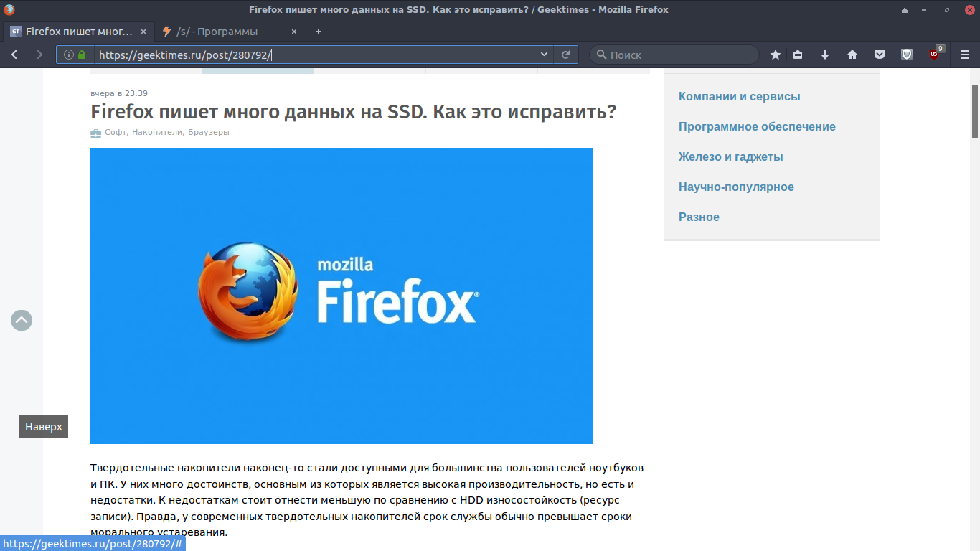Click the scroll-to-top round arrow button
The height and width of the screenshot is (551, 980).
pos(22,320)
